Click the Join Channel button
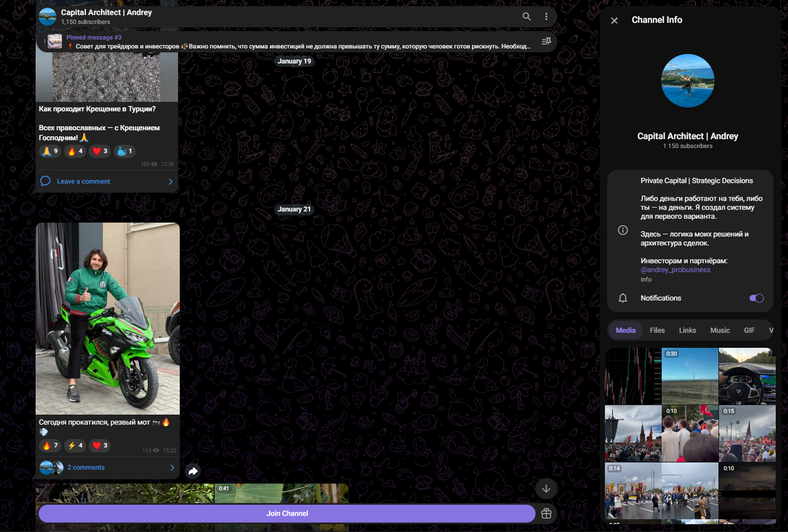Viewport: 788px width, 532px height. pyautogui.click(x=287, y=514)
